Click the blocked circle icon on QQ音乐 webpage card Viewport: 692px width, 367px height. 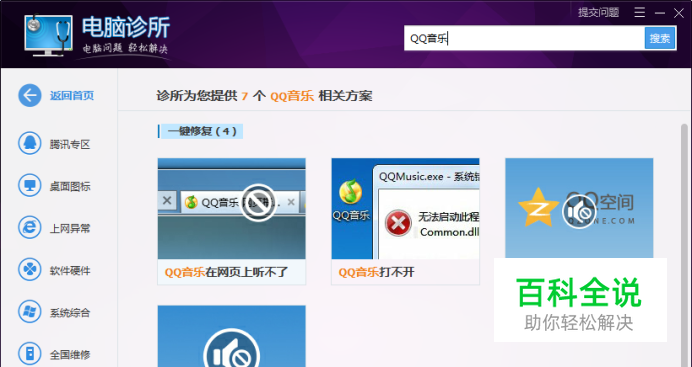click(x=259, y=202)
